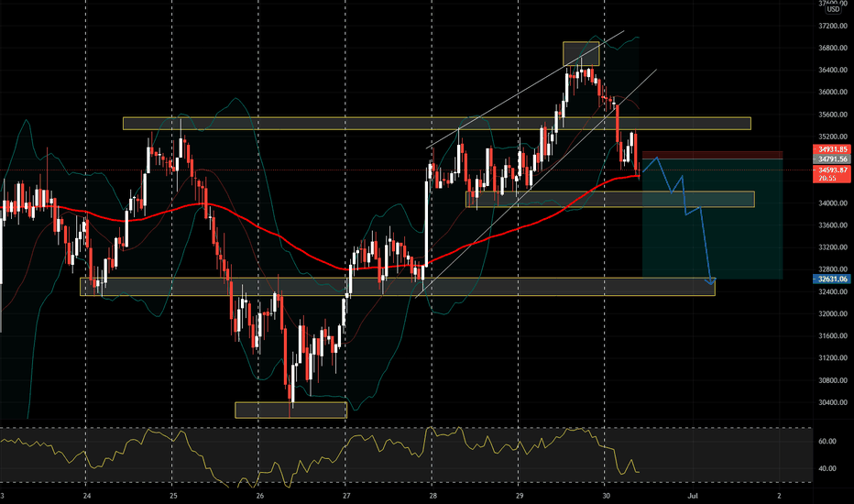Open the USD currency selector

click(833, 9)
